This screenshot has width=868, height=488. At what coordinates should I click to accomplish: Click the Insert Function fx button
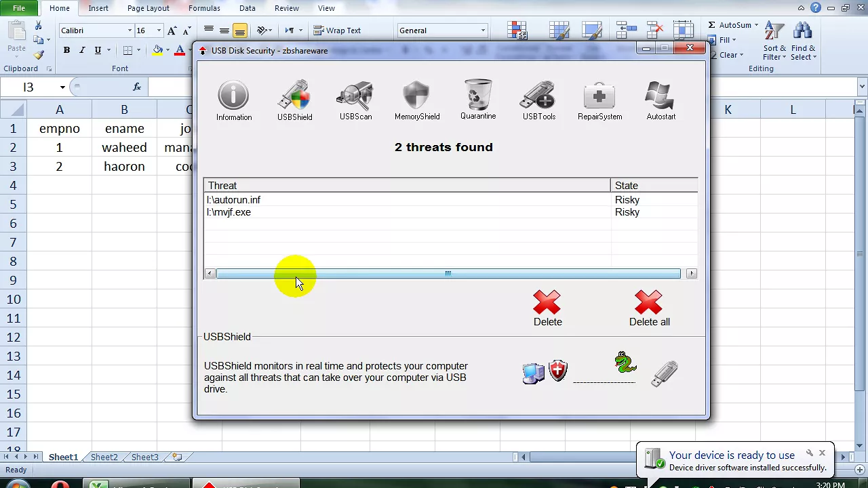137,87
